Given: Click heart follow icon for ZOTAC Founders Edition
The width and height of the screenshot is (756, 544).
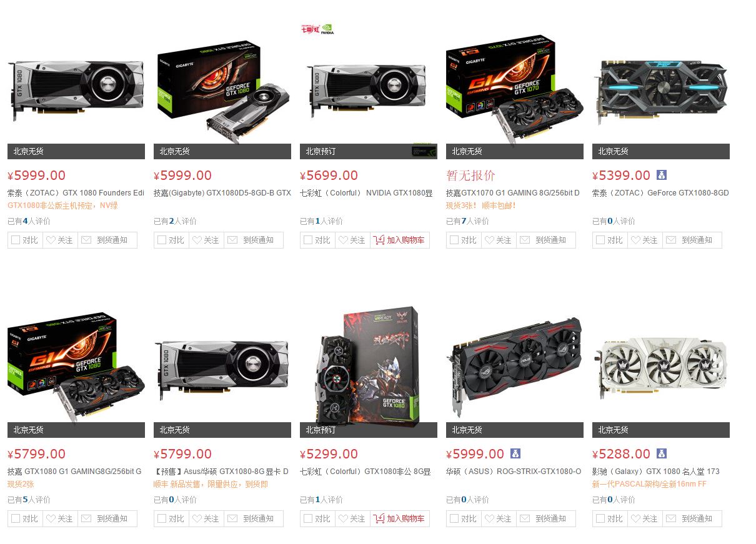Looking at the screenshot, I should pyautogui.click(x=51, y=240).
